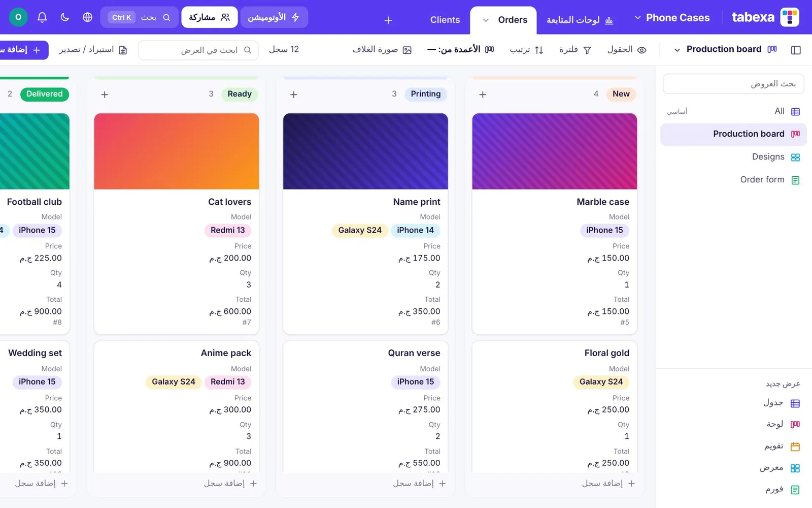Expand the Production board view dropdown
812x508 pixels.
[x=677, y=50]
